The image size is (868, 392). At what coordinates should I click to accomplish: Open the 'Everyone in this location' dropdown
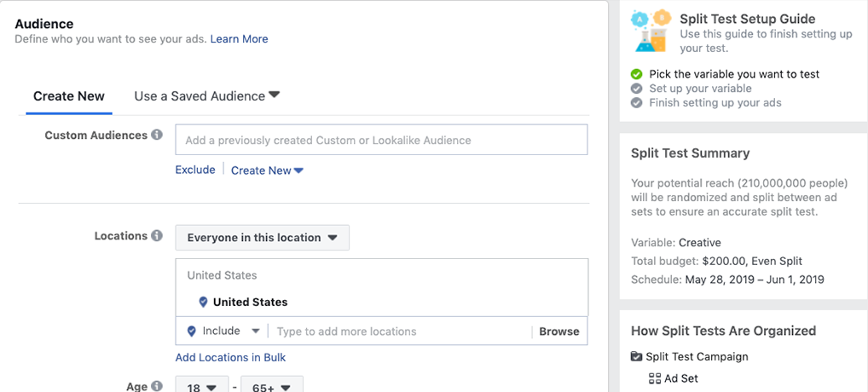[x=262, y=238]
